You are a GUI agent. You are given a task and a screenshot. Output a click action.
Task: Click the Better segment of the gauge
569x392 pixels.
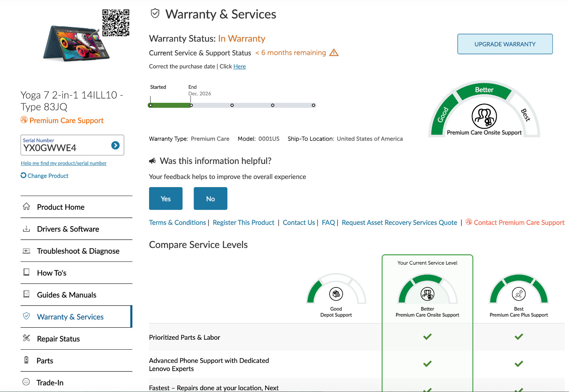coord(484,90)
